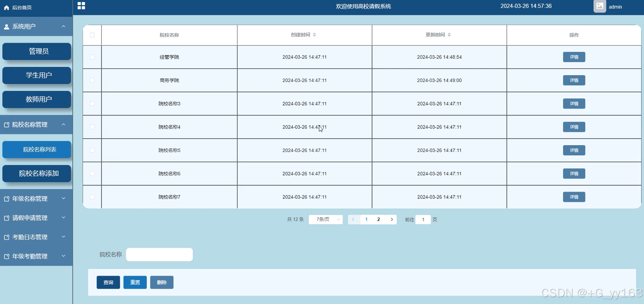The width and height of the screenshot is (644, 304).
Task: Click the 欢迎使用高校请假系统 title text
Action: 363,6
